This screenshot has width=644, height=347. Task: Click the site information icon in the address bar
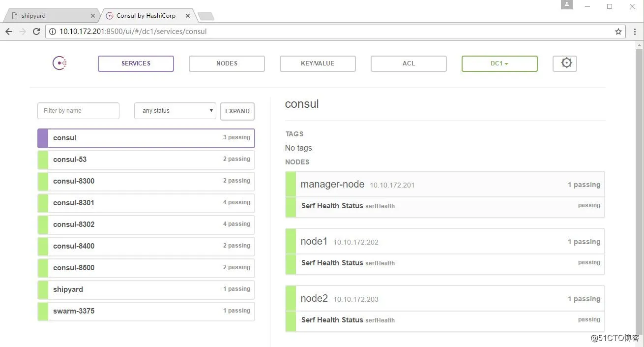[x=53, y=32]
